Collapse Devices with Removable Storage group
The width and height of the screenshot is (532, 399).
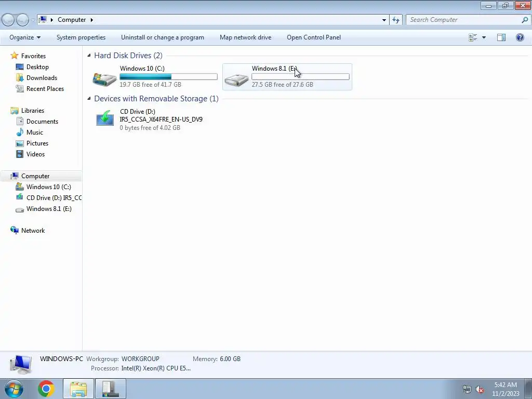coord(89,98)
